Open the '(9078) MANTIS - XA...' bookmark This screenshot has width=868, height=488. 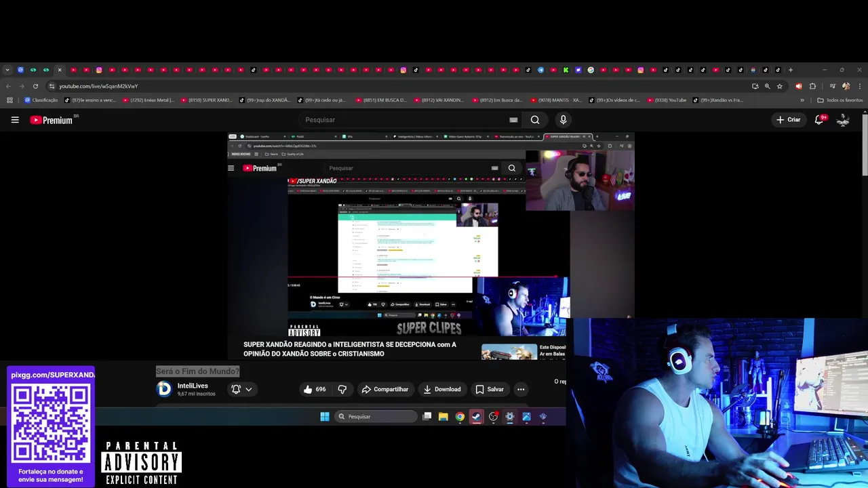[556, 100]
